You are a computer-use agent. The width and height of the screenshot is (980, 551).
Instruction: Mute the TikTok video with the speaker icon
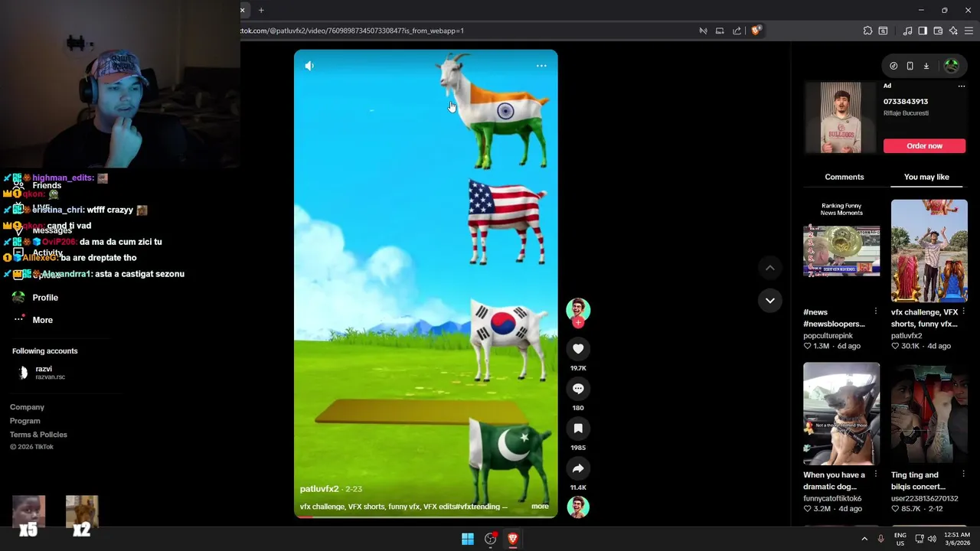tap(309, 66)
